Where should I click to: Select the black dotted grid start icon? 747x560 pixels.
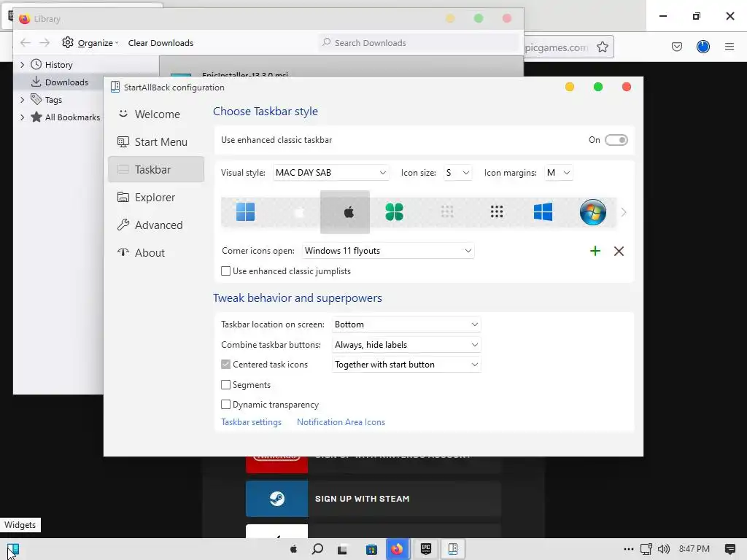pos(496,212)
